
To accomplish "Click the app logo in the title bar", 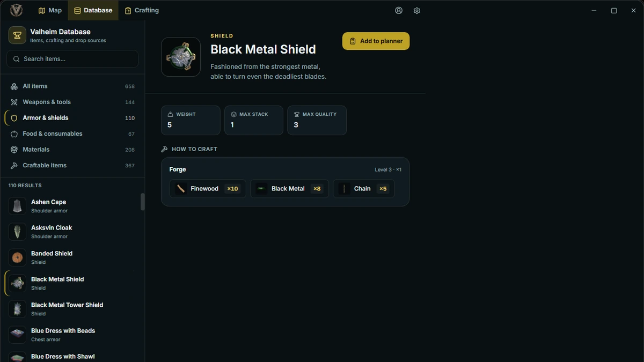I will pyautogui.click(x=16, y=10).
